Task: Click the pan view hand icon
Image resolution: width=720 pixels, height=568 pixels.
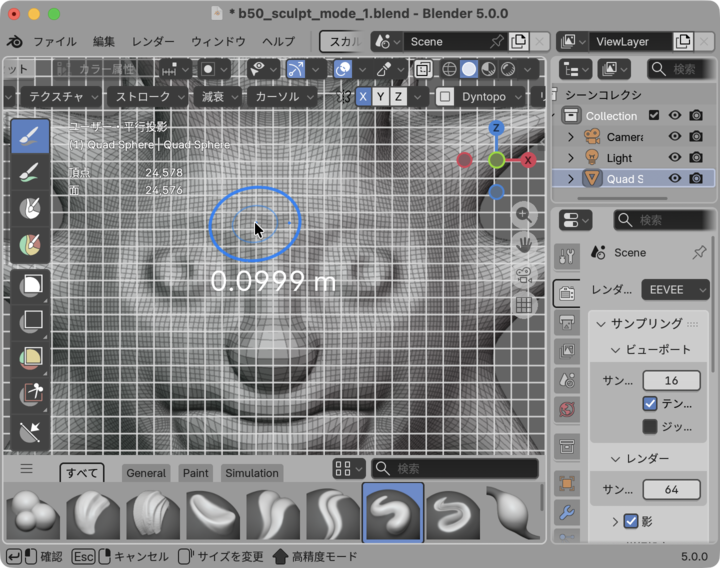Action: coord(523,245)
